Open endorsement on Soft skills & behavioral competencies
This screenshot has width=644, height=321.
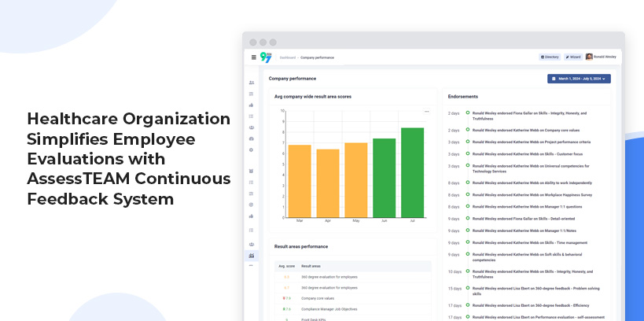527,257
